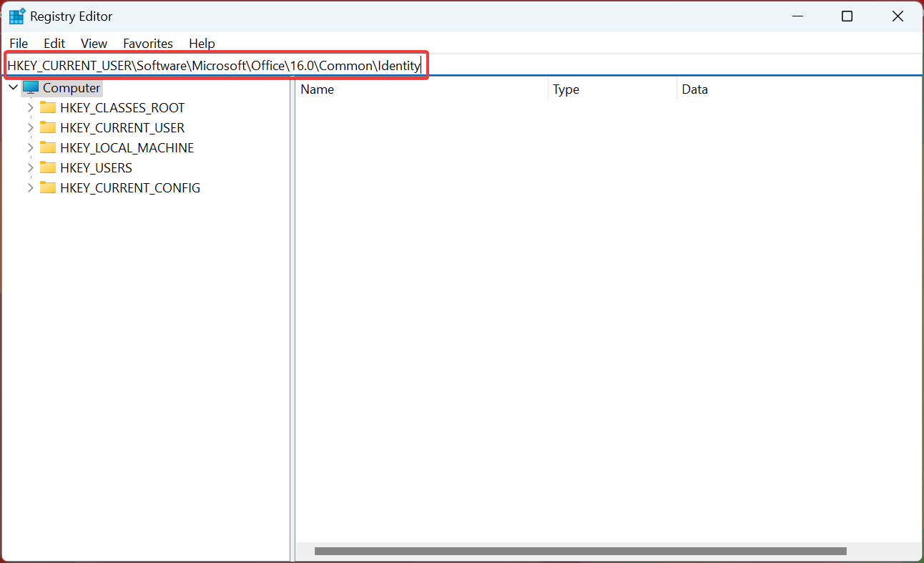The height and width of the screenshot is (563, 924).
Task: Select the HKEY_CURRENT_USER label
Action: click(x=122, y=128)
